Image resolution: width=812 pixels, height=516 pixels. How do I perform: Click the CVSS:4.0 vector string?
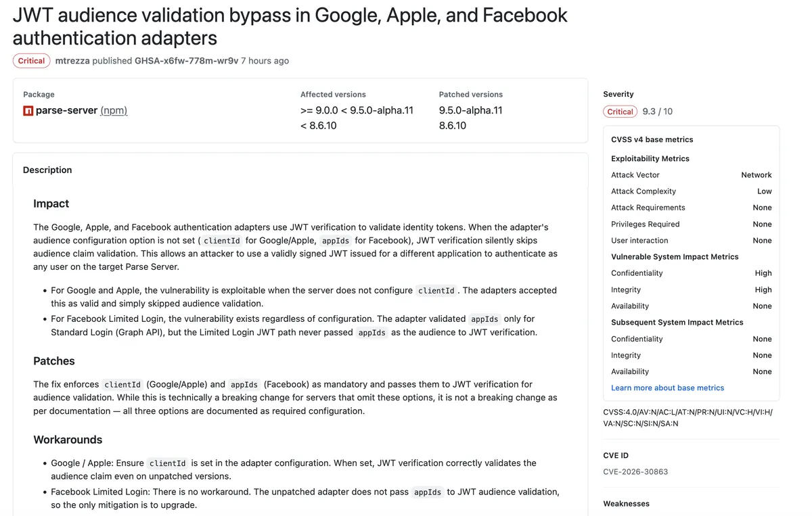pyautogui.click(x=687, y=418)
